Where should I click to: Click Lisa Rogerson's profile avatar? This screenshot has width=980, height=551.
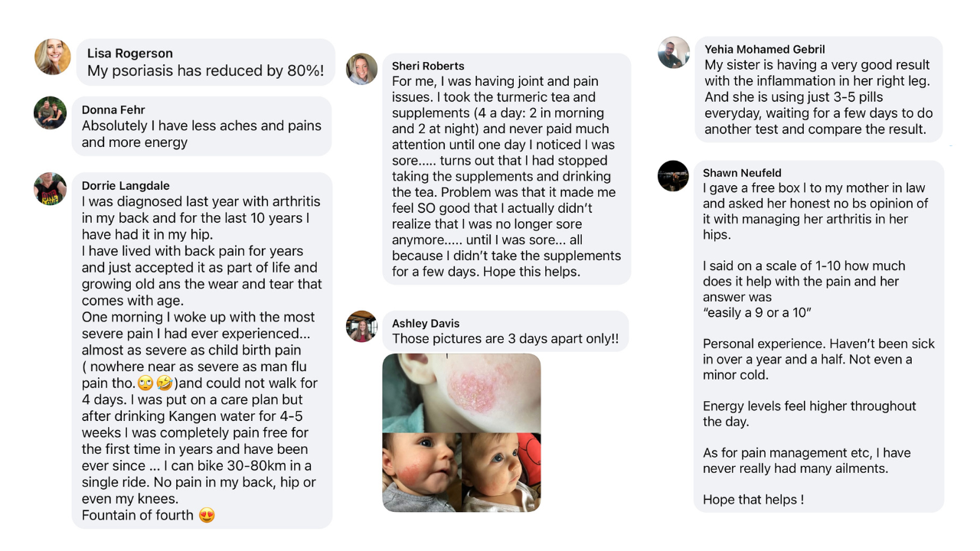coord(53,57)
